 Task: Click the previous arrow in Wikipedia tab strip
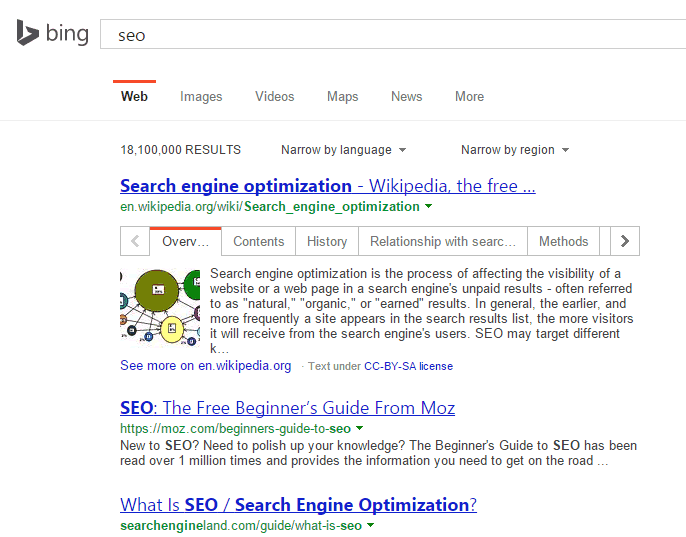[134, 241]
